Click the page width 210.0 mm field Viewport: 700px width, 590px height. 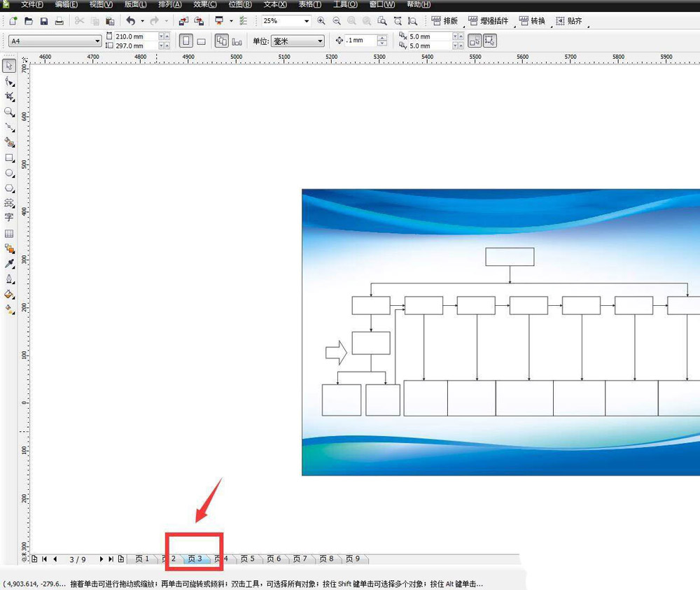click(x=134, y=36)
